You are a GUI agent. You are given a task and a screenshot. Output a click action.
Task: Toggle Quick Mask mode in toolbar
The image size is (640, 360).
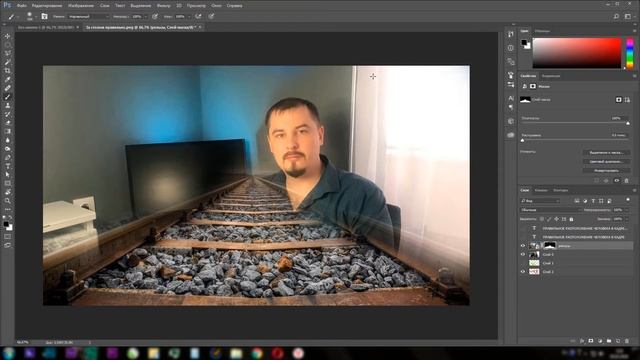coord(7,236)
